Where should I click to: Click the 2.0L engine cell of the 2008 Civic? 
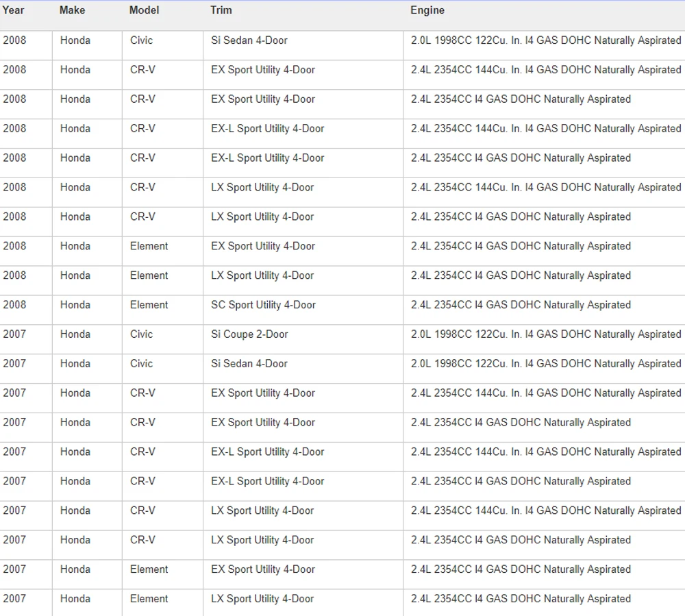(x=546, y=40)
